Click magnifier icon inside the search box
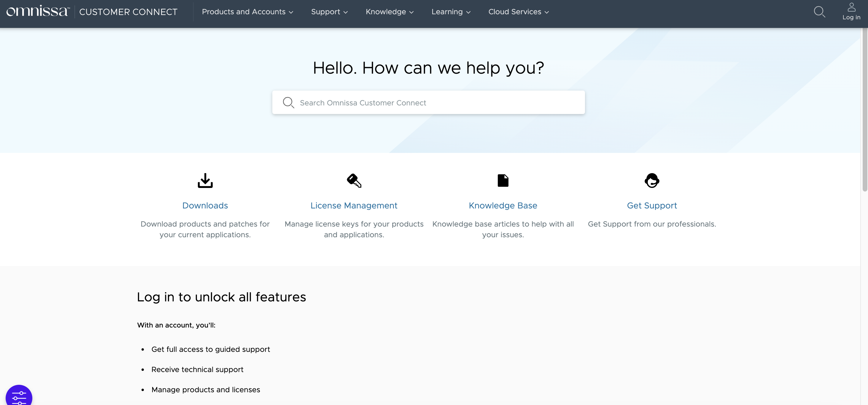Screen dimensions: 868x405 288,102
